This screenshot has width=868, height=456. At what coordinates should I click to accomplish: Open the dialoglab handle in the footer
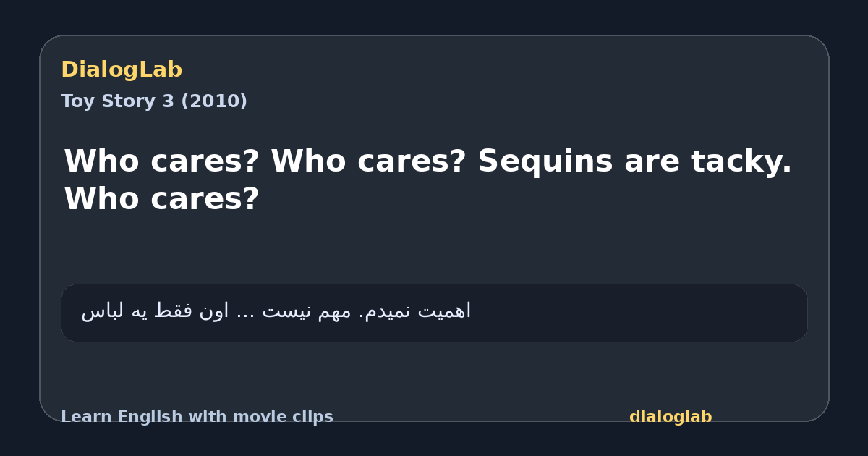tap(671, 417)
